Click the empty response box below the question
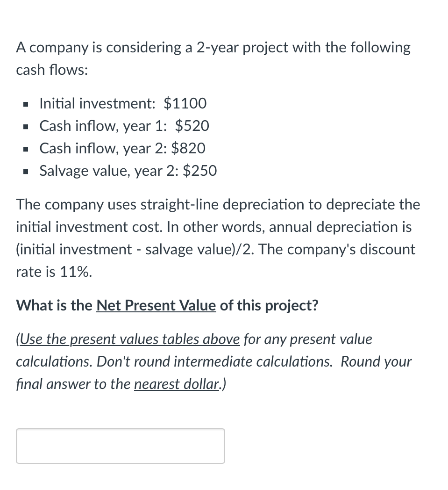 (x=120, y=446)
